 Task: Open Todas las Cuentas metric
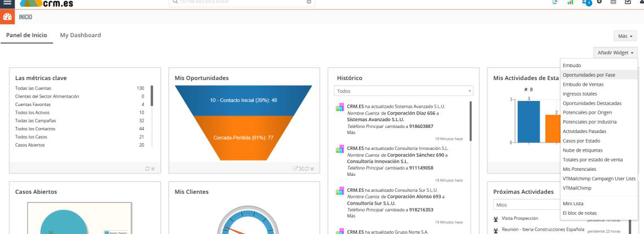[33, 89]
